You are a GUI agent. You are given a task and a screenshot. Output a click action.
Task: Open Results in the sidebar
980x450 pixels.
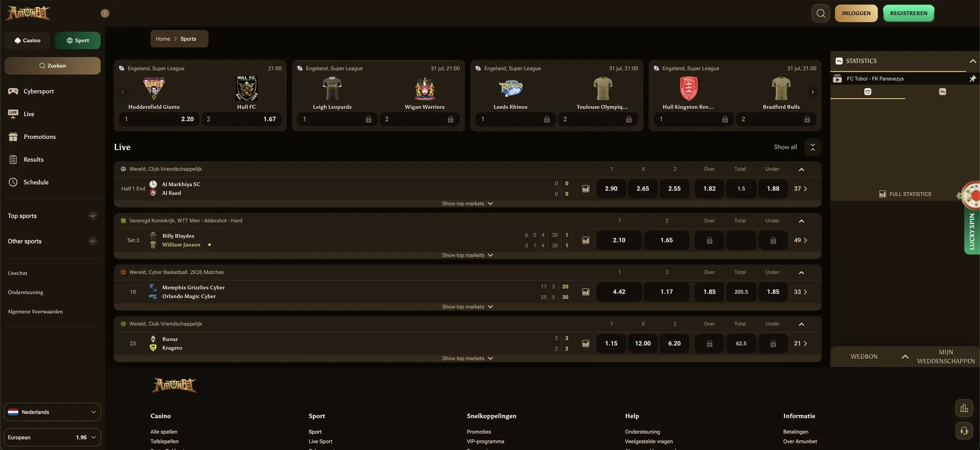[33, 160]
